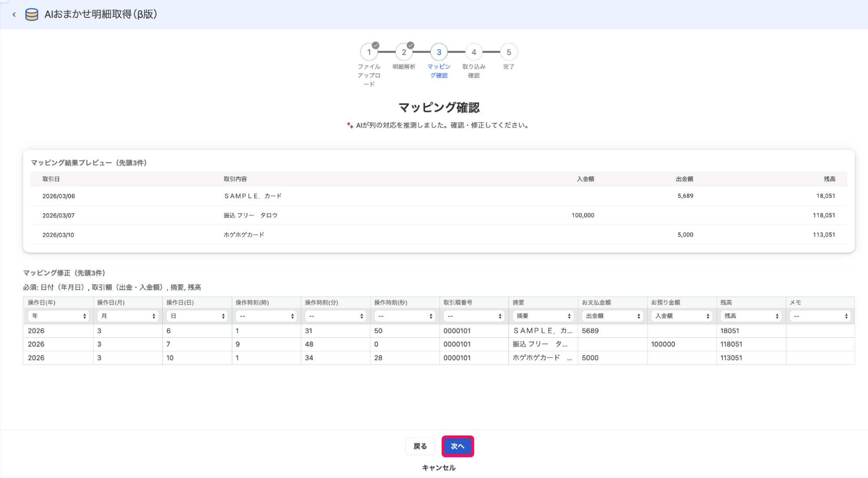Click preview entry ＳＡＭＰＬＥ．カード
Image resolution: width=868 pixels, height=478 pixels.
point(253,196)
